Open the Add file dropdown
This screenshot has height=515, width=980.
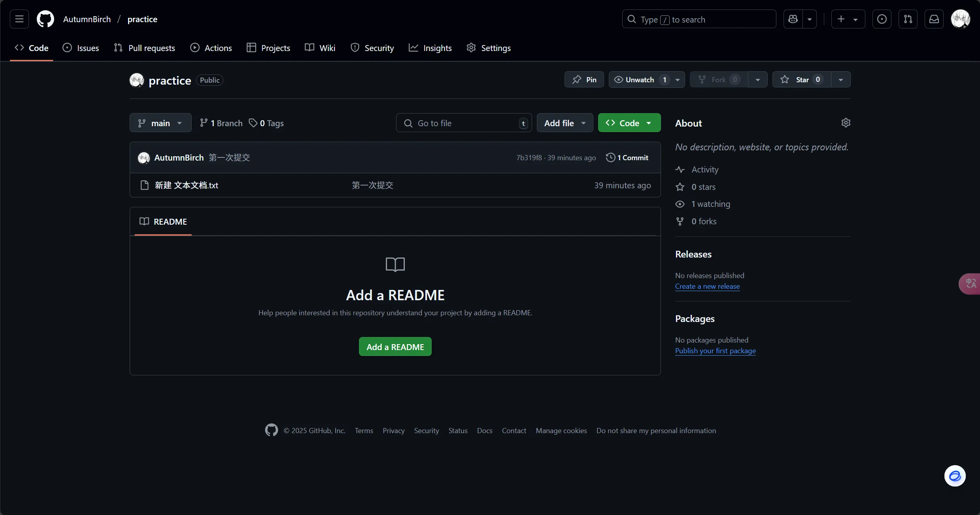pyautogui.click(x=565, y=123)
